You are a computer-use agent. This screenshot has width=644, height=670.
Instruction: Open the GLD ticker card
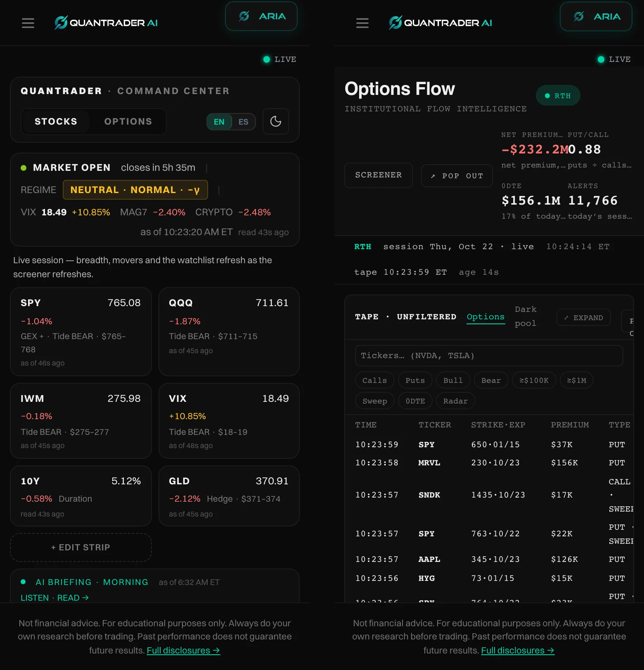pos(229,496)
